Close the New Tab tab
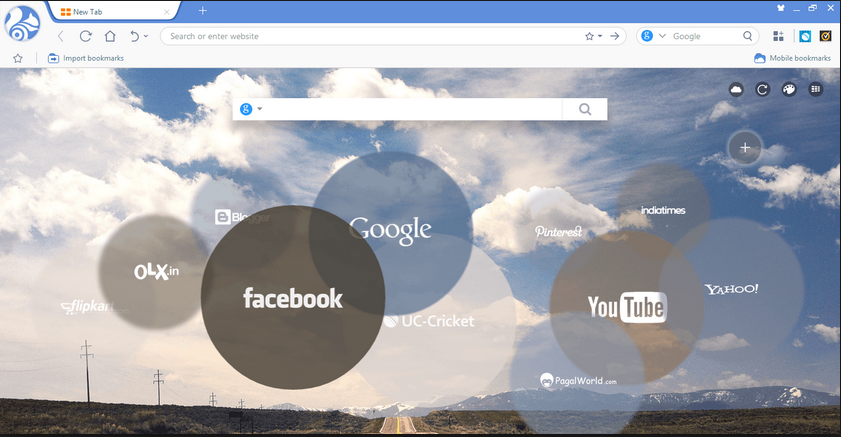The image size is (841, 437). click(x=166, y=12)
